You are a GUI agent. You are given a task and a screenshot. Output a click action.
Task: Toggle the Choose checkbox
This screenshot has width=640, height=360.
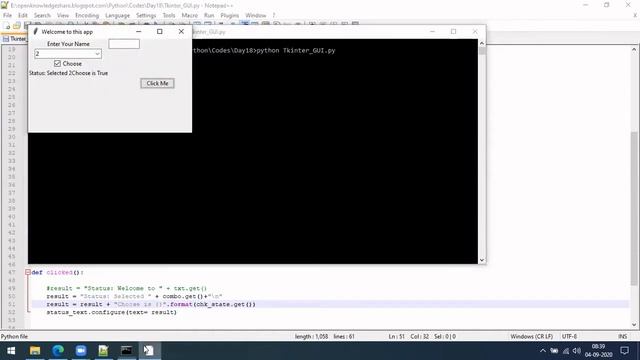coord(57,64)
